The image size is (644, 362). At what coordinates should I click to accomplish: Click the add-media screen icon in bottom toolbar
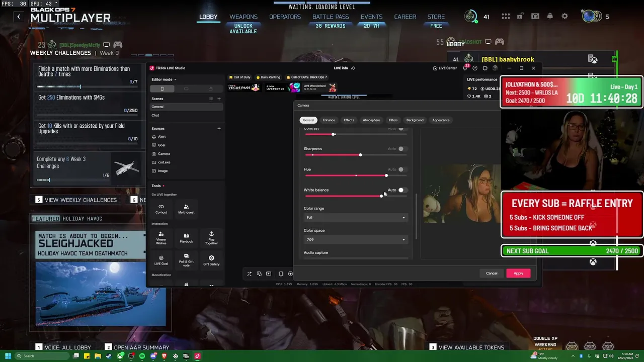tap(269, 274)
